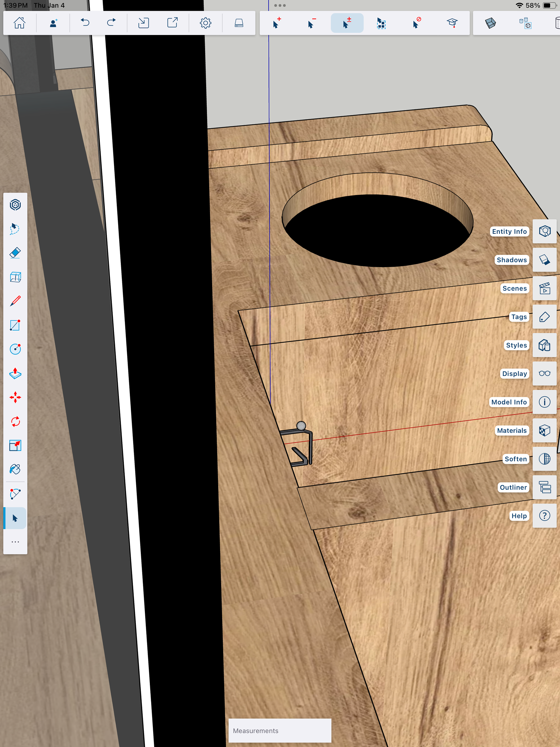Image resolution: width=560 pixels, height=747 pixels.
Task: Click the Undo button
Action: [85, 23]
